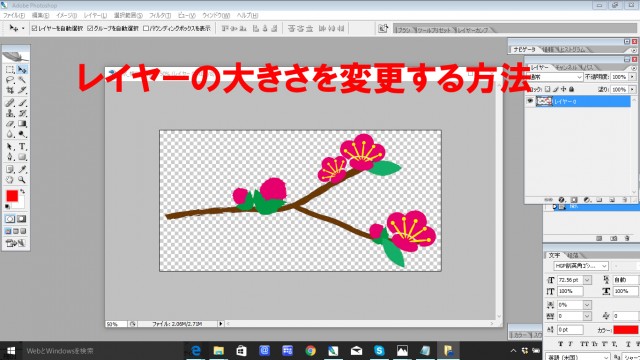Open the 0% tsume dropdown arrow
Image resolution: width=640 pixels, height=360 pixels.
[587, 305]
